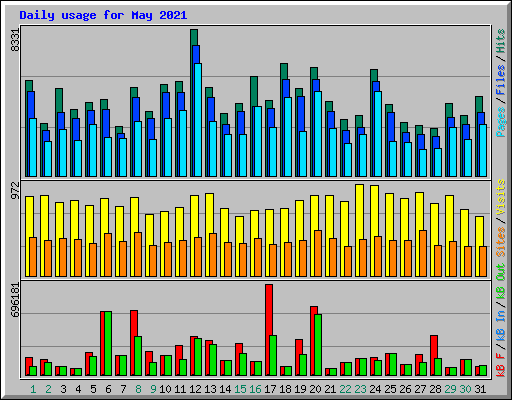
Task: Click the red kB bar for day 8
Action: [x=133, y=343]
